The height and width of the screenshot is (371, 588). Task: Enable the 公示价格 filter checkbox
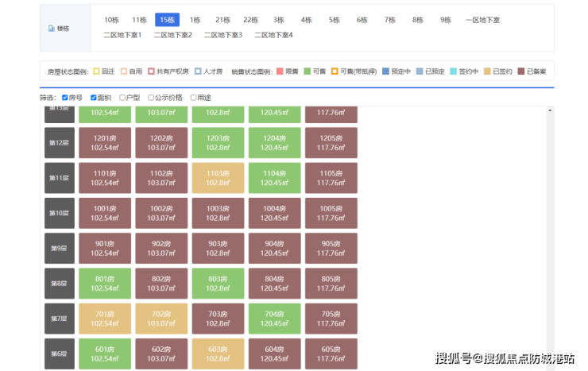(x=151, y=98)
